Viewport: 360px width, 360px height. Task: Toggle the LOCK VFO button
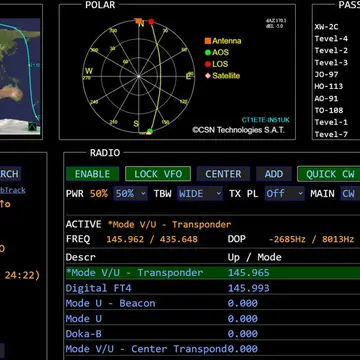tap(158, 174)
